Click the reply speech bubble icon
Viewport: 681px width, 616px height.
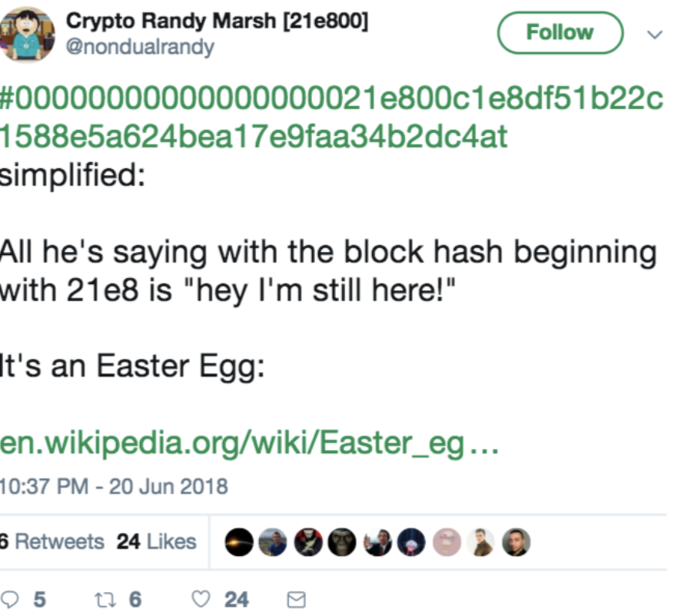tap(10, 598)
